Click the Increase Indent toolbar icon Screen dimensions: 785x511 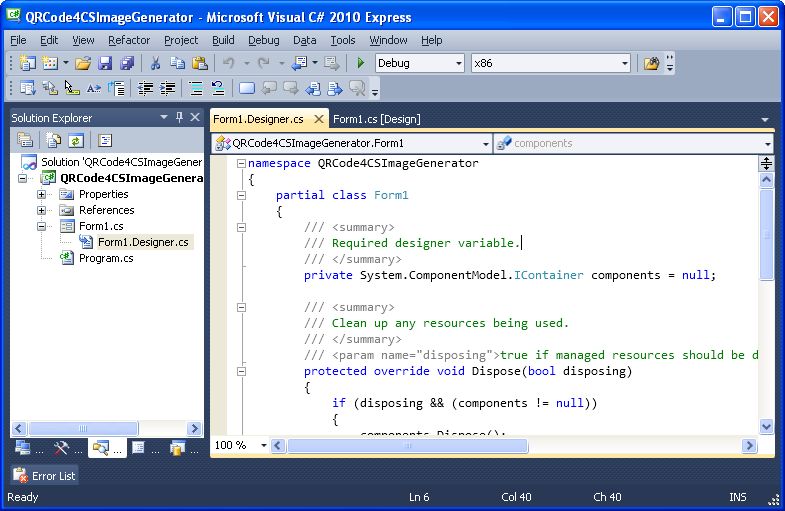(169, 89)
